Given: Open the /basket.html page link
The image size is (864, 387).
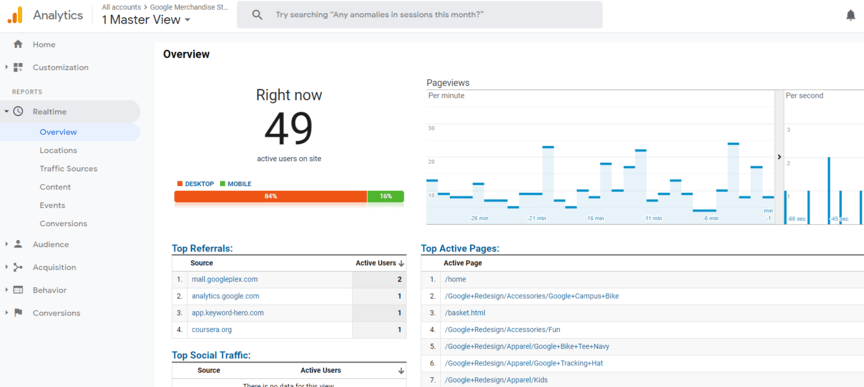Looking at the screenshot, I should (x=465, y=313).
